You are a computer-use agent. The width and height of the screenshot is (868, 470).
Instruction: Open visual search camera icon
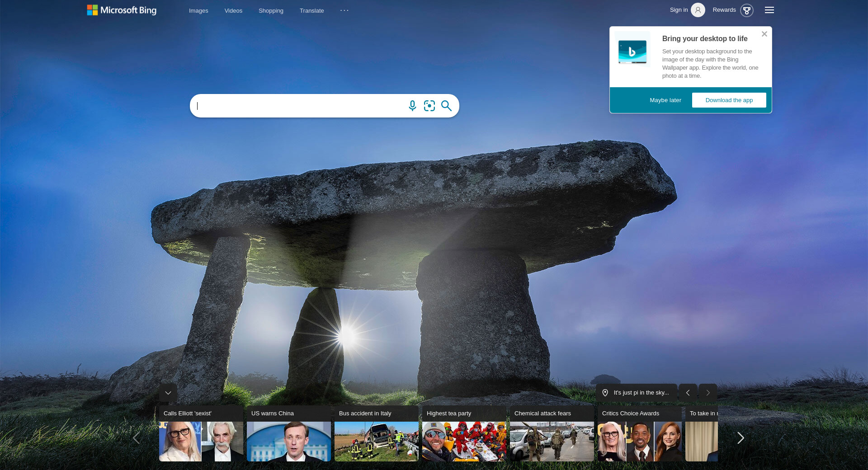click(x=429, y=106)
